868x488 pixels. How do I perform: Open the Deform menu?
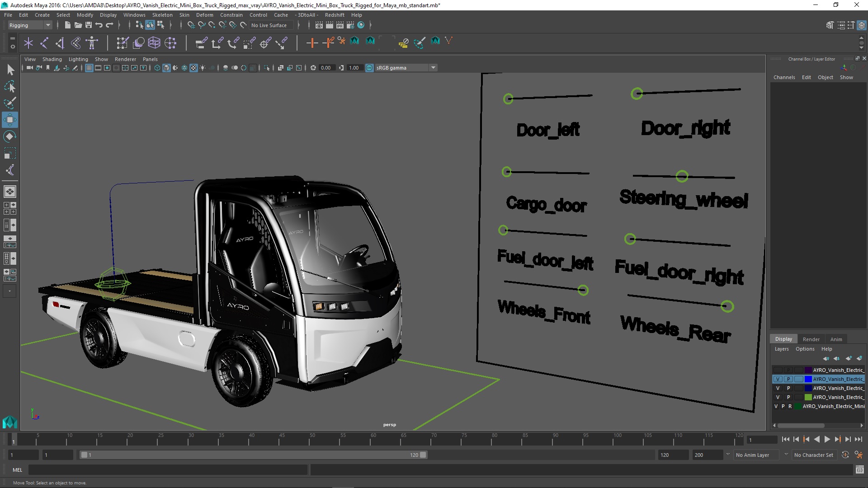(204, 15)
